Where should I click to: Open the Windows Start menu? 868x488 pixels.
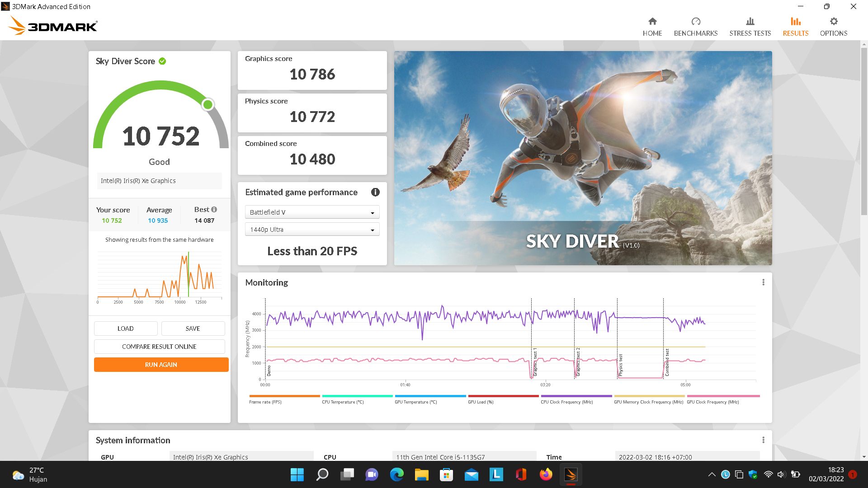[x=297, y=474]
